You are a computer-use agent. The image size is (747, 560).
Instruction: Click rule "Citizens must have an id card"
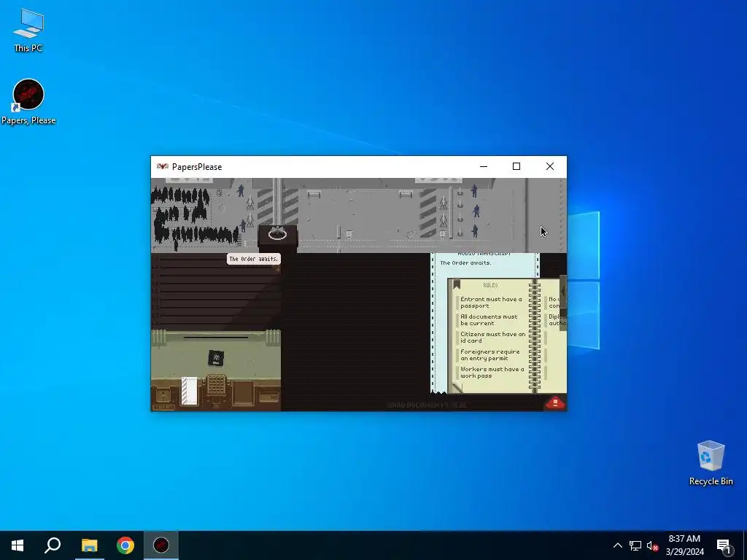pos(492,337)
